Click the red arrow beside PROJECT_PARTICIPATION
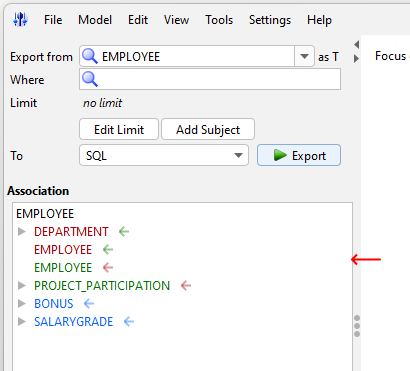The height and width of the screenshot is (371, 410). [x=186, y=285]
